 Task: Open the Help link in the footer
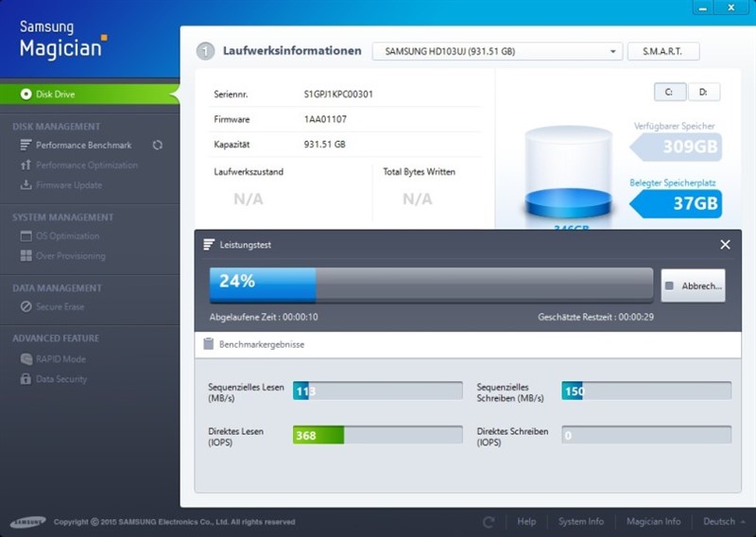click(526, 522)
